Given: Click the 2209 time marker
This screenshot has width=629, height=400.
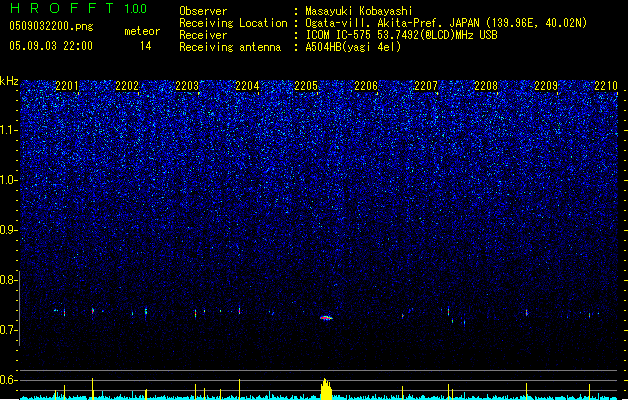Looking at the screenshot, I should coord(546,86).
